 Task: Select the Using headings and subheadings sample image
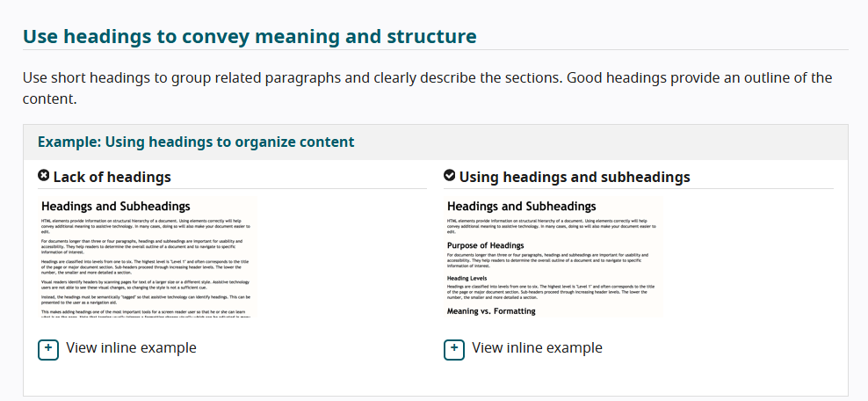[x=553, y=257]
